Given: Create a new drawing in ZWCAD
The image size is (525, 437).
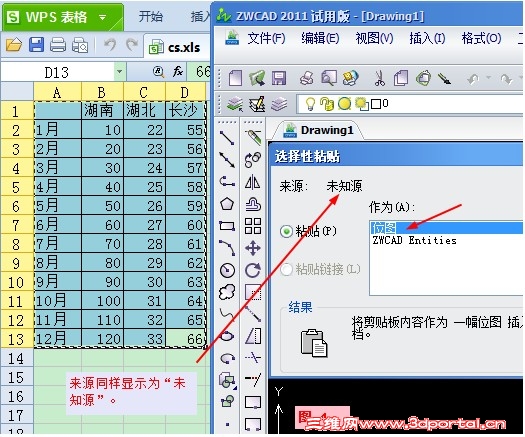Looking at the screenshot, I should 235,78.
